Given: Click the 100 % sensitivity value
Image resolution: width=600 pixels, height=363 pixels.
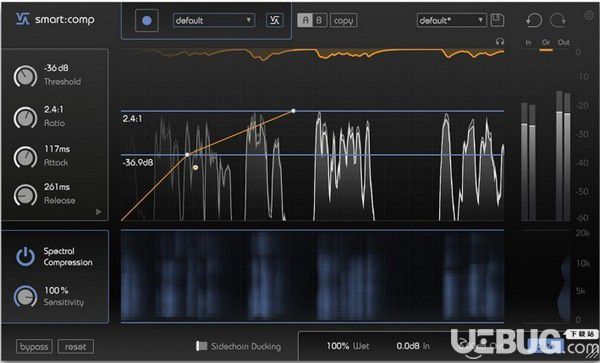Looking at the screenshot, I should click(56, 290).
